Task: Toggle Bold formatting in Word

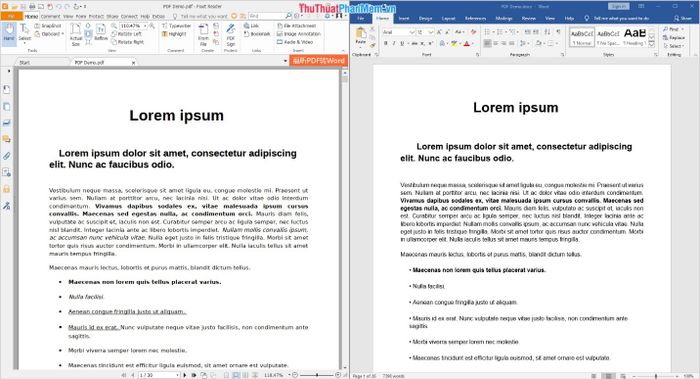Action: click(x=386, y=43)
